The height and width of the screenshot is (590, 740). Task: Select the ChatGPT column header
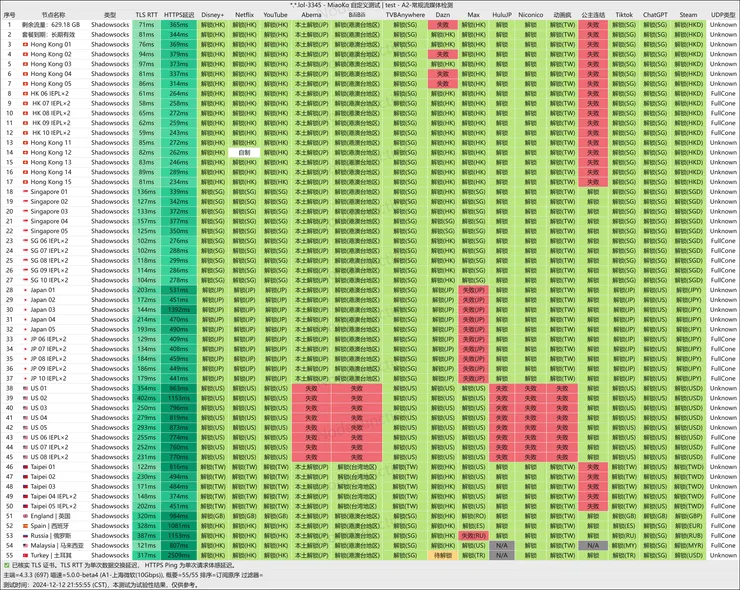(x=655, y=15)
